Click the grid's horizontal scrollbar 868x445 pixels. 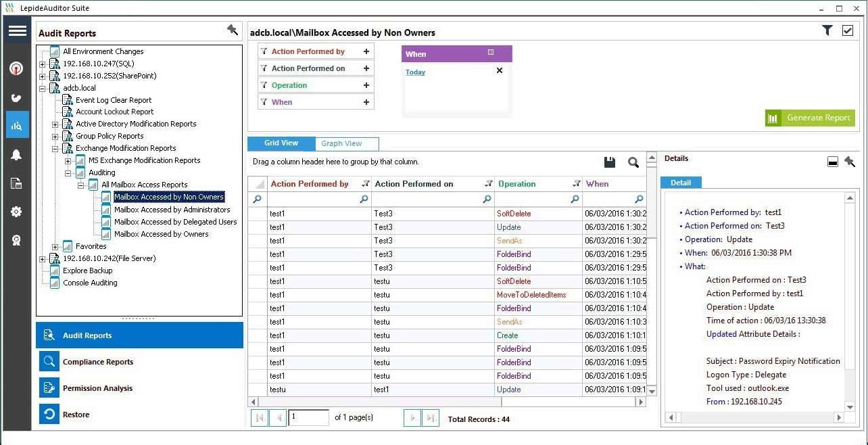[446, 402]
